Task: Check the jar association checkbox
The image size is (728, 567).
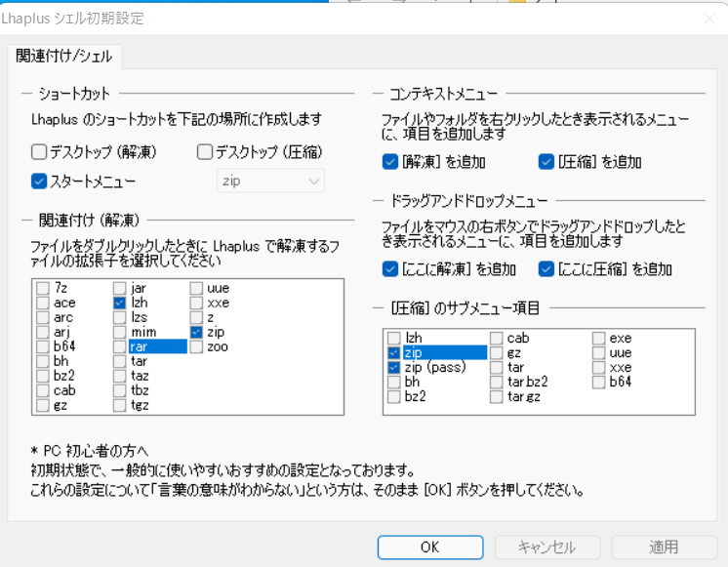Action: 119,288
